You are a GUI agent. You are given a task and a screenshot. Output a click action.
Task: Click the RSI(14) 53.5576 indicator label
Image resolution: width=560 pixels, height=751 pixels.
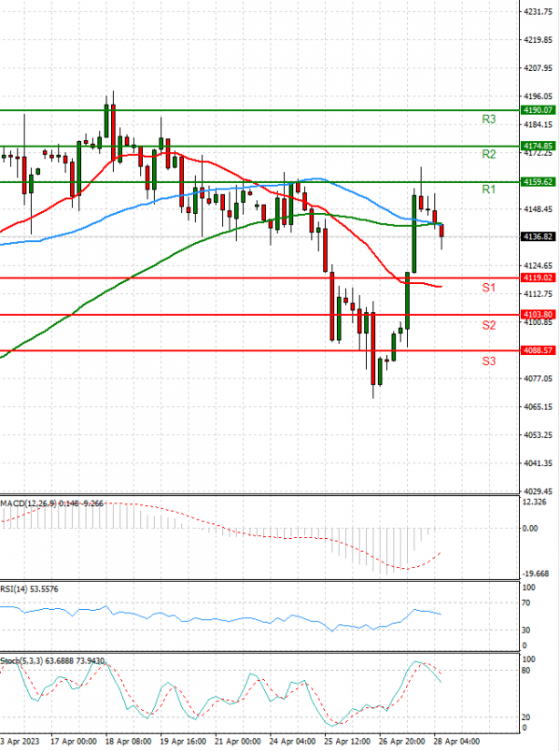click(x=29, y=588)
